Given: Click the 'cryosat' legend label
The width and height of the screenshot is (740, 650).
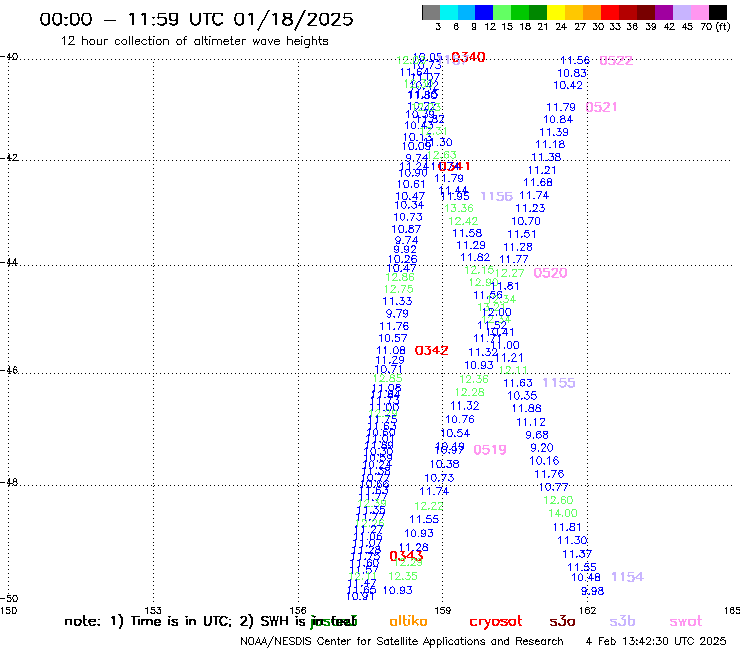Looking at the screenshot, I should [x=496, y=622].
